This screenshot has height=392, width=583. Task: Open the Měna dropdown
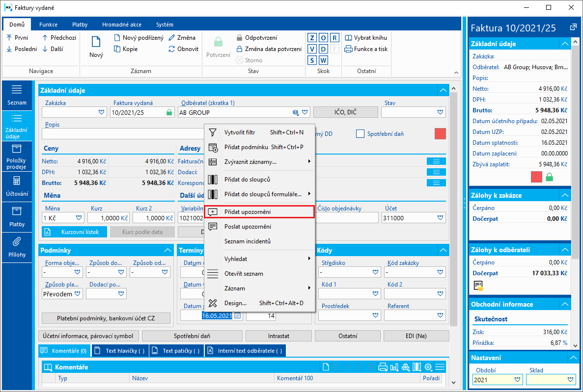pyautogui.click(x=79, y=218)
